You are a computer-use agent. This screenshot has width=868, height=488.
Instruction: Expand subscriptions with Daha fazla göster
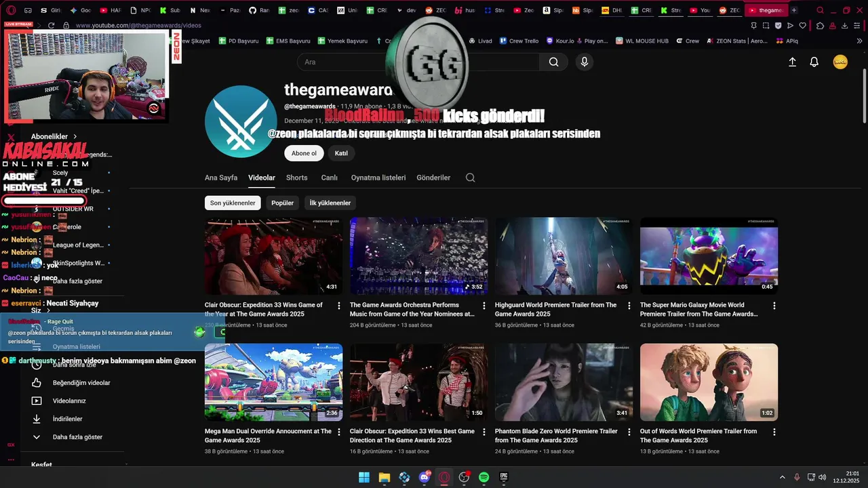click(78, 281)
